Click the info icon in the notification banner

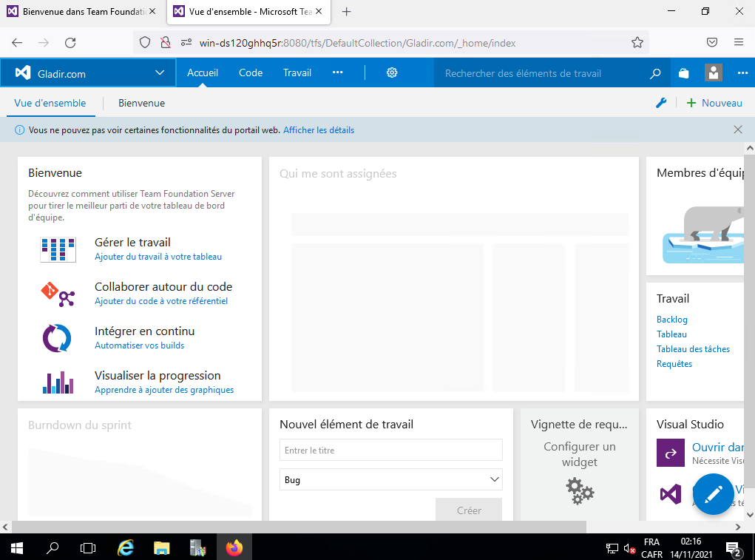(19, 130)
